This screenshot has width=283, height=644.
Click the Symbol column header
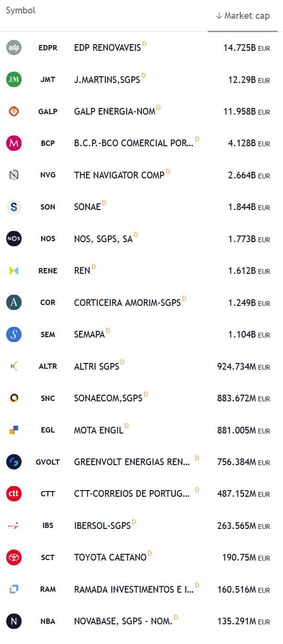coord(20,10)
